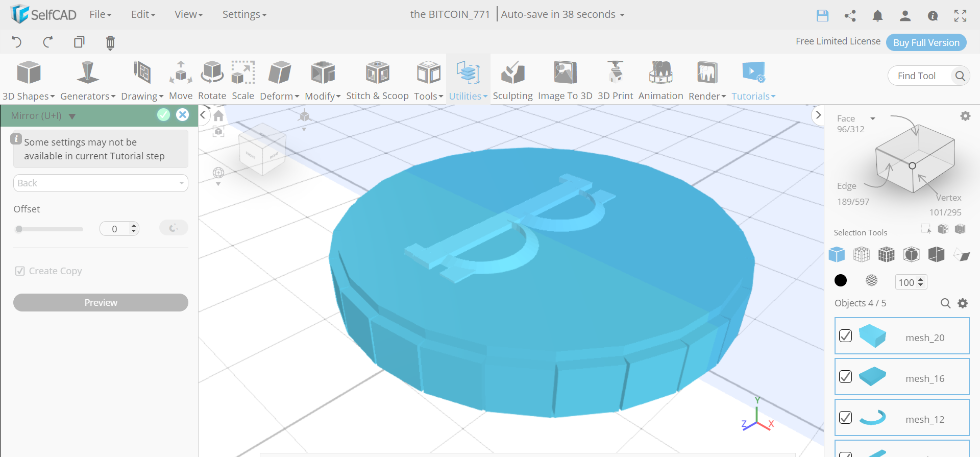980x457 pixels.
Task: Open the Sculpting tool
Action: (512, 80)
